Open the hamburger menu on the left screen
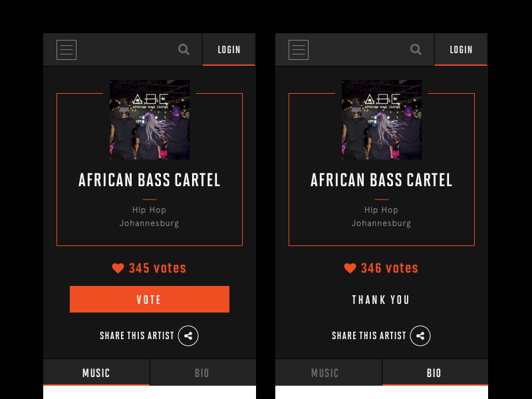This screenshot has height=399, width=532. (66, 50)
